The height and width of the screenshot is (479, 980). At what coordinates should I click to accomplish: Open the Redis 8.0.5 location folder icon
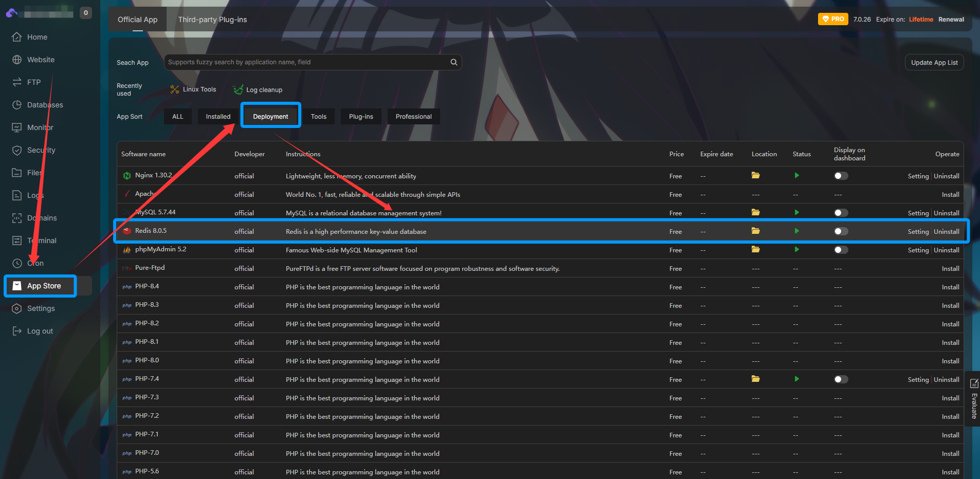pyautogui.click(x=755, y=231)
